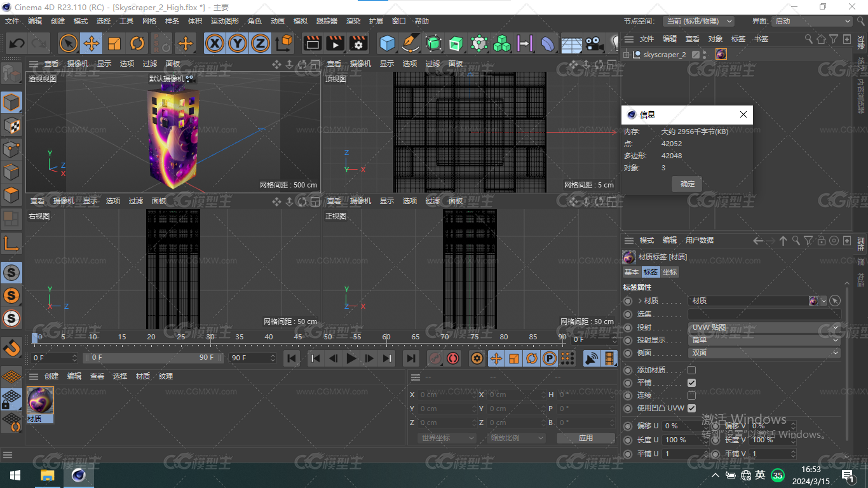Click Enable Axis L-shaped icon
Image resolution: width=868 pixels, height=488 pixels.
[11, 243]
